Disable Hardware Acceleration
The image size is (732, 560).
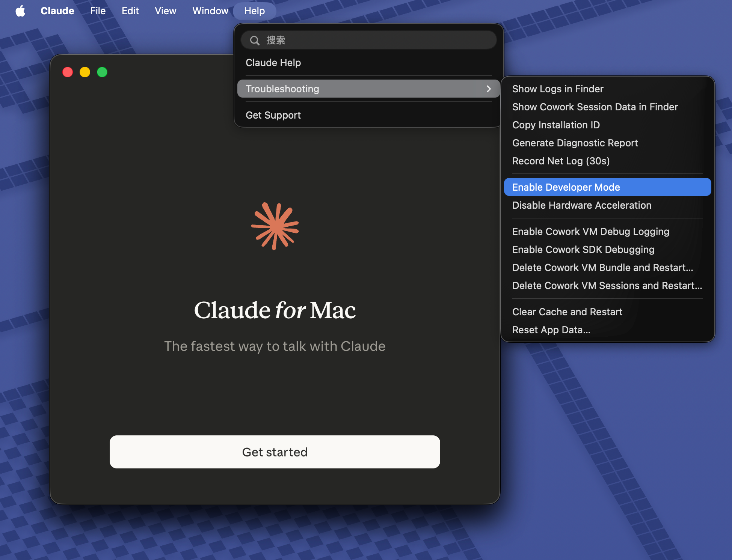608,205
